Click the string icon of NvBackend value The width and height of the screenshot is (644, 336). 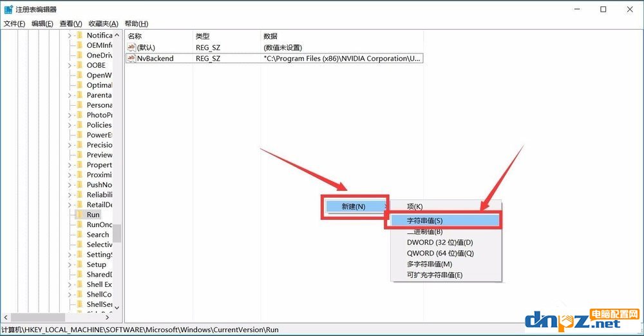(x=131, y=58)
